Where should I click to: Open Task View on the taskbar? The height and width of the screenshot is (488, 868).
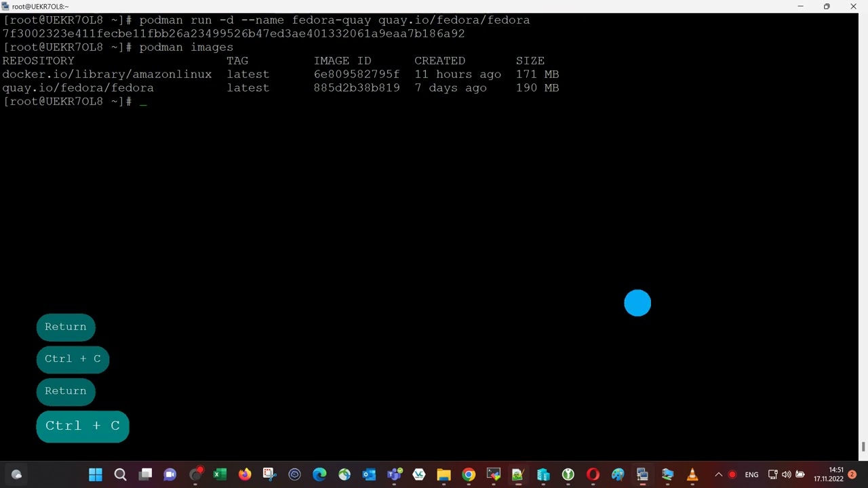[x=145, y=474]
